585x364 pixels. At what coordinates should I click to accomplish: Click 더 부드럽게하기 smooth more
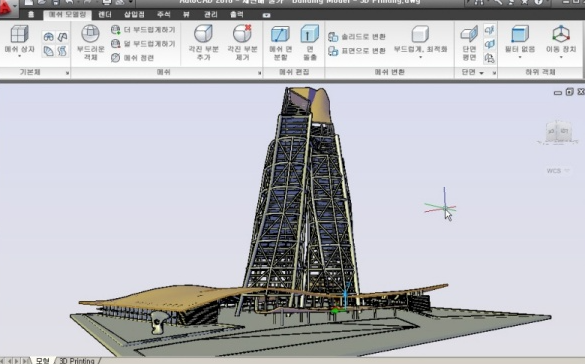point(143,29)
